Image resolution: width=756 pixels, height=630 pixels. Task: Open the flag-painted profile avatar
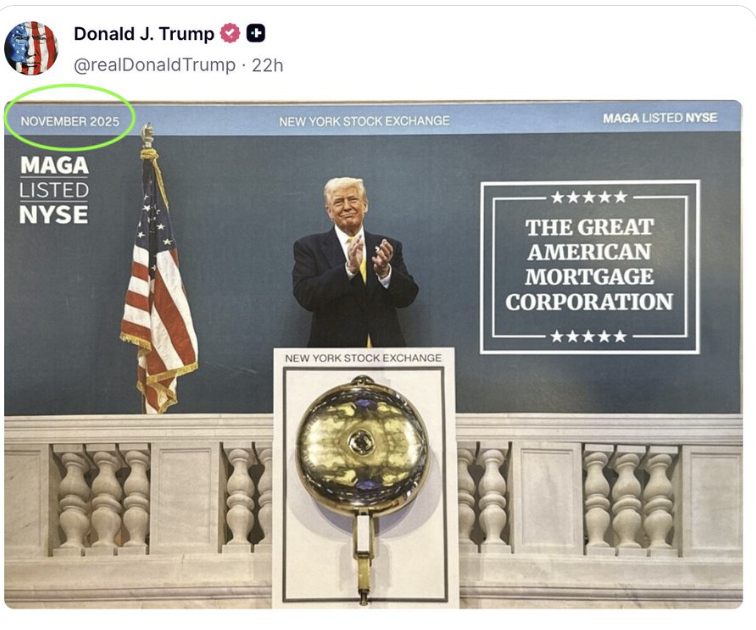click(31, 48)
